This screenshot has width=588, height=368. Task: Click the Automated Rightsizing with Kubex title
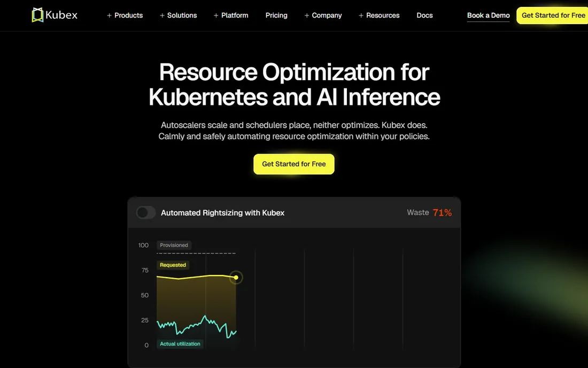pyautogui.click(x=223, y=213)
